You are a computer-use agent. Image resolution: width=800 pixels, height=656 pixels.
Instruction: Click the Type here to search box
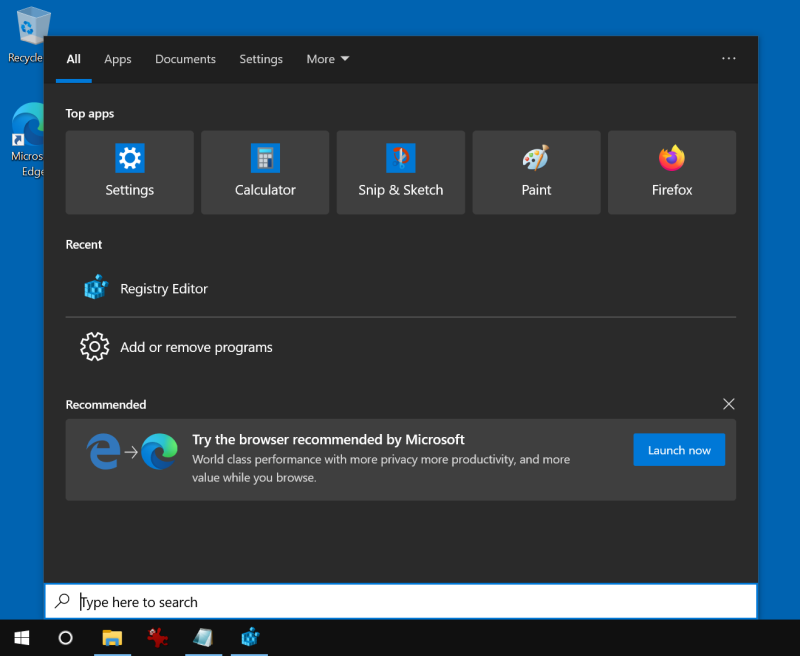click(400, 602)
